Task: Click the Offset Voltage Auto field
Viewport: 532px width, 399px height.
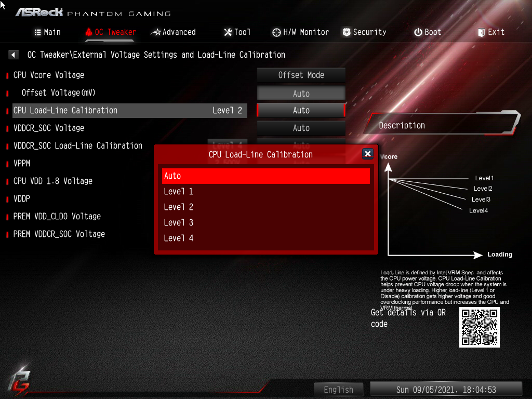Action: 301,94
